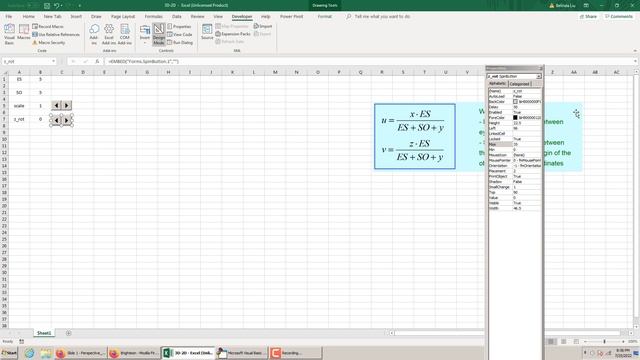Open the Firefox Slide 1 Perspective taskbar item
This screenshot has height=360, width=640.
tap(81, 353)
